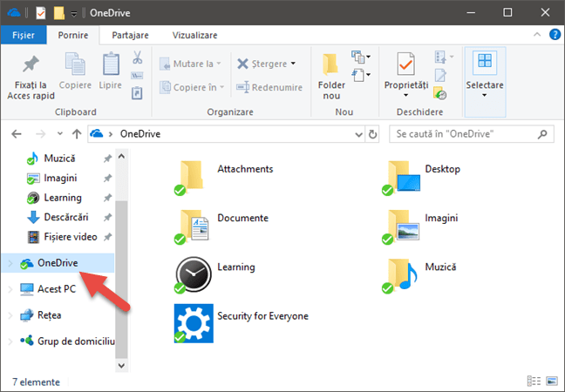Click the edit icon in Deschidere group

point(440,75)
